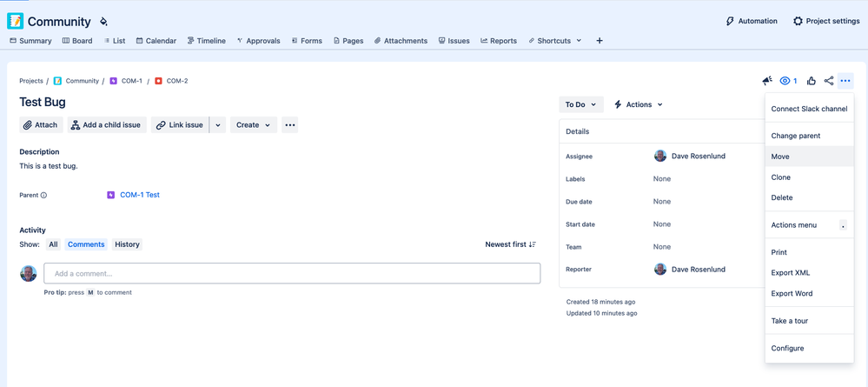Open Project settings gear
Viewport: 868px width, 387px height.
pyautogui.click(x=826, y=21)
